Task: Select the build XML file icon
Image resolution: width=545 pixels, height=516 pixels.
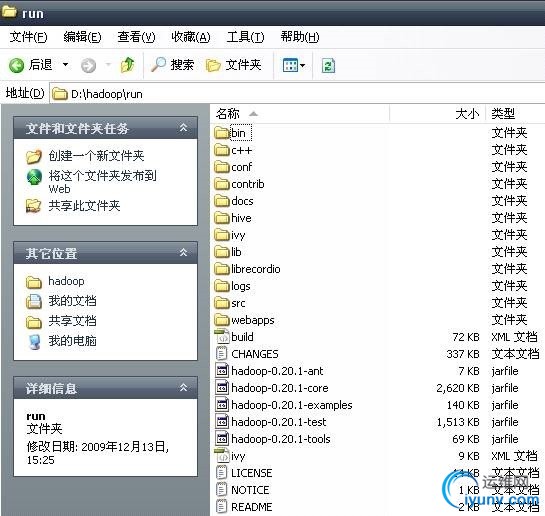Action: [222, 337]
